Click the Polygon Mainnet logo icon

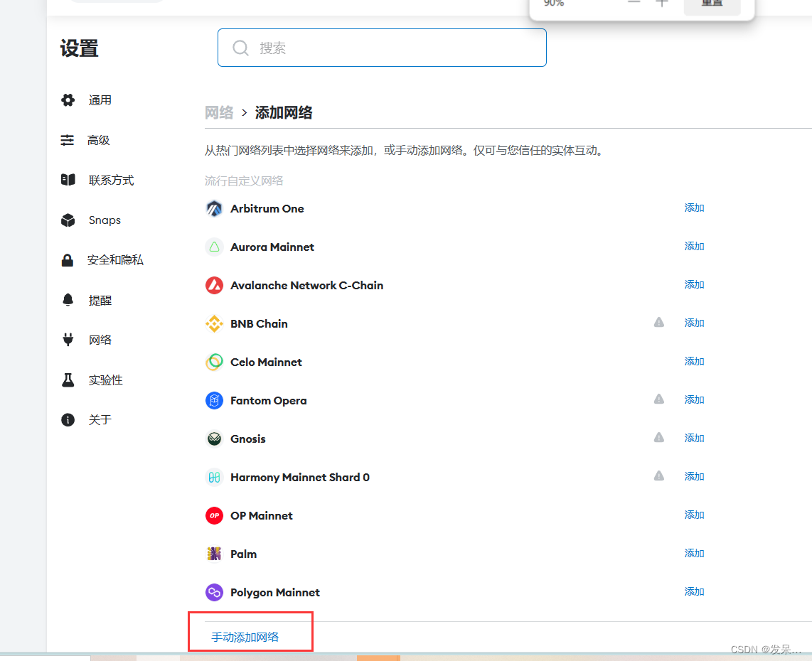click(215, 592)
